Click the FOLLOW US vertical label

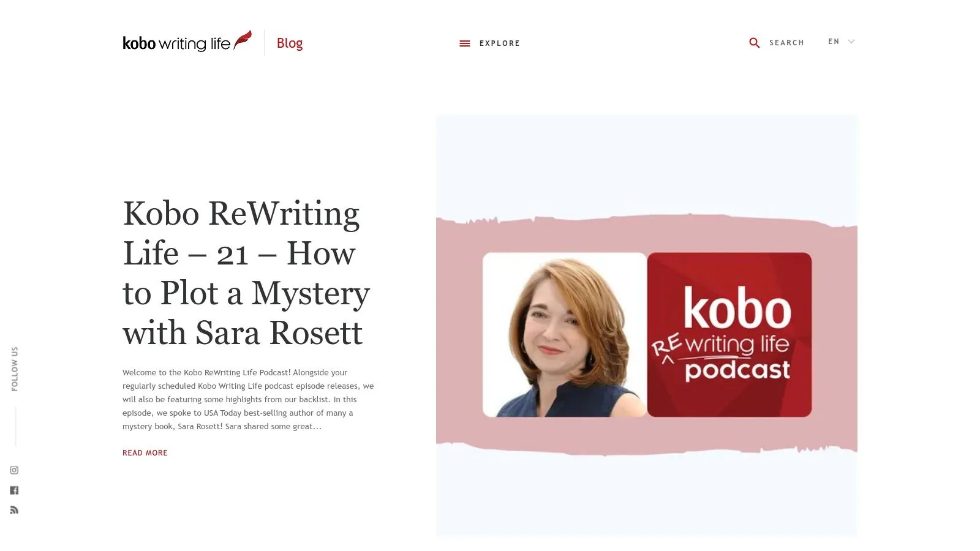(x=15, y=369)
